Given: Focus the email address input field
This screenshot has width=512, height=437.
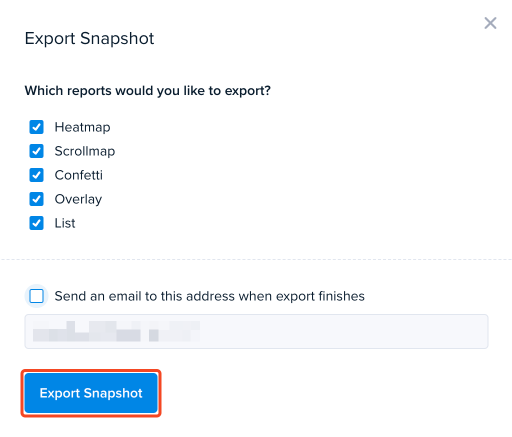Looking at the screenshot, I should pos(256,331).
